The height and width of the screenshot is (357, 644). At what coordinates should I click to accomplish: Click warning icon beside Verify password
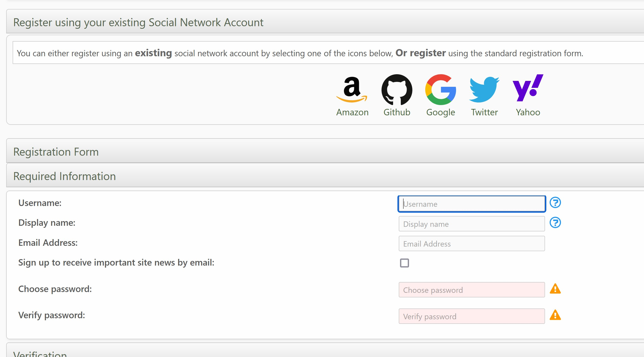click(x=555, y=315)
